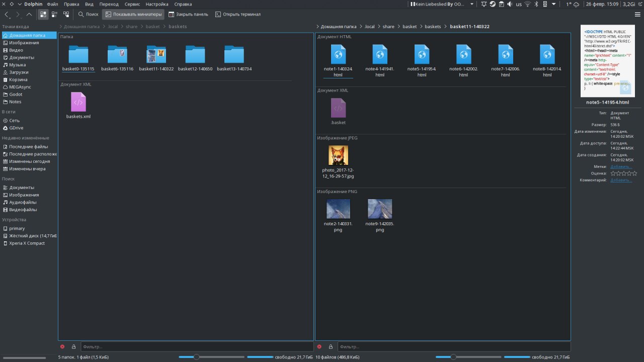
Task: Show Последние файлы recent list
Action: 29,146
